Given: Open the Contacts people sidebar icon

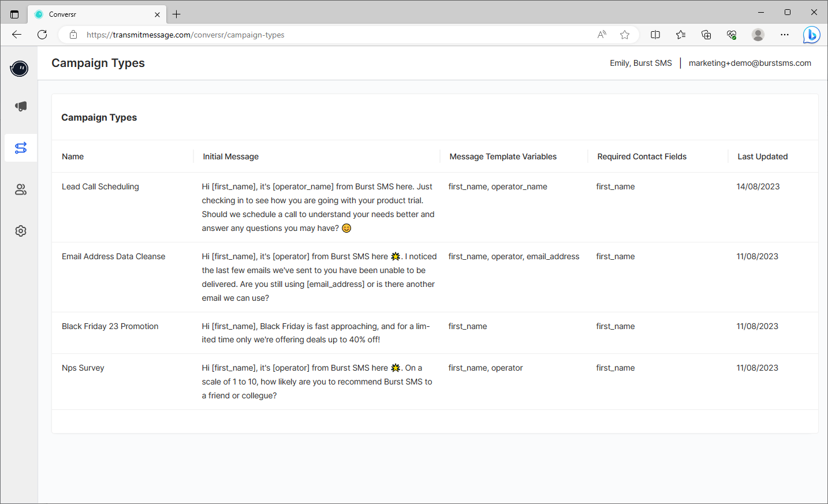Looking at the screenshot, I should (21, 189).
